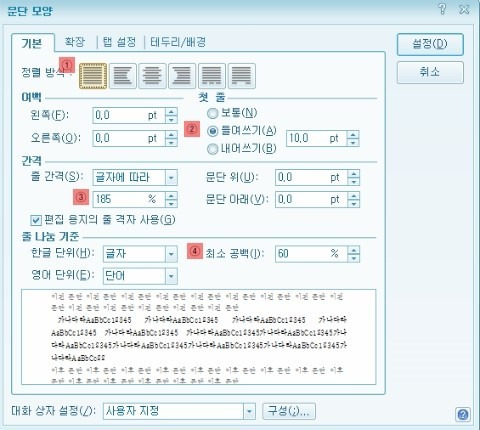Viewport: 480px width, 430px height.
Task: Click the question mark in title bar
Action: pyautogui.click(x=442, y=9)
